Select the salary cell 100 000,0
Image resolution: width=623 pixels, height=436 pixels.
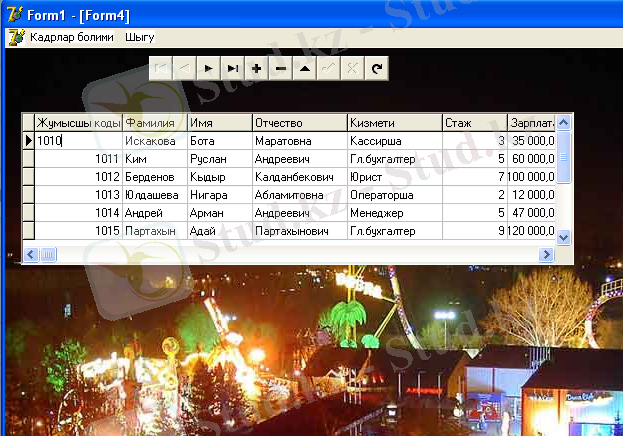[x=532, y=177]
